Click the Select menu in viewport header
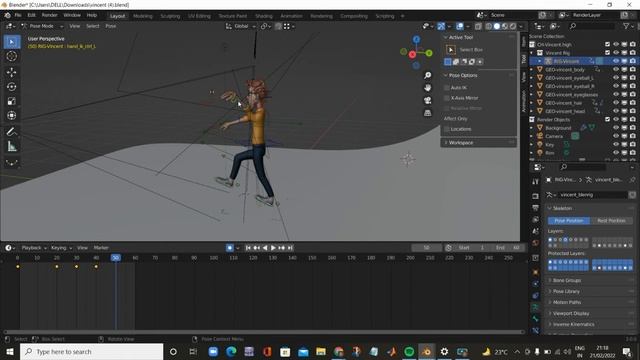This screenshot has width=640, height=360. tap(93, 26)
